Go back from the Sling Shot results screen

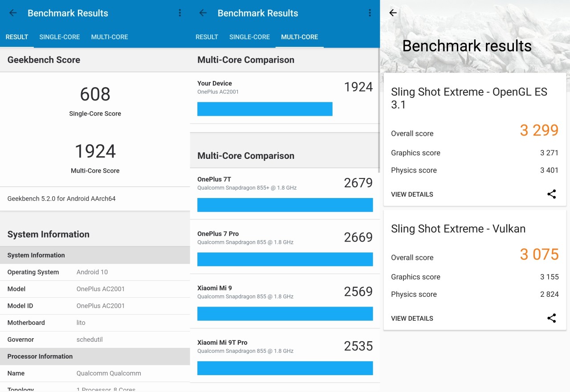pos(393,13)
